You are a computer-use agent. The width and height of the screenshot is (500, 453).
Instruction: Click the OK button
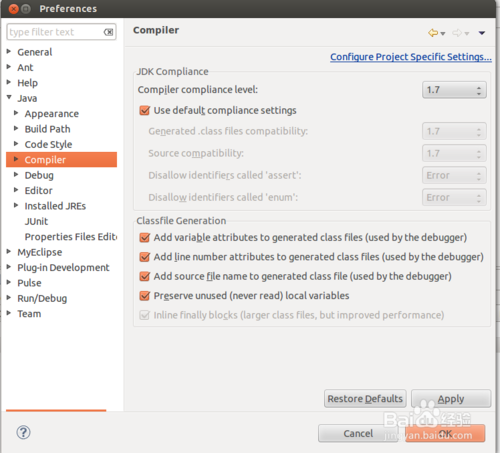(445, 433)
